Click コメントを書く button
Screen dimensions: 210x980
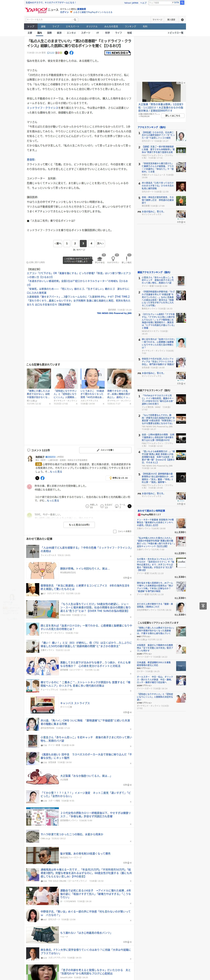tap(105, 450)
